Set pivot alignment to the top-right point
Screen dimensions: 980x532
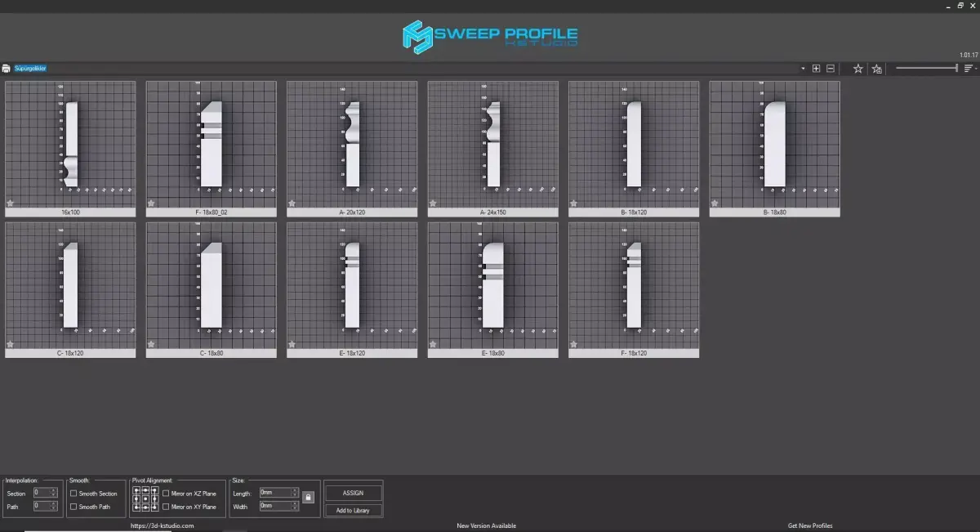[x=154, y=490]
